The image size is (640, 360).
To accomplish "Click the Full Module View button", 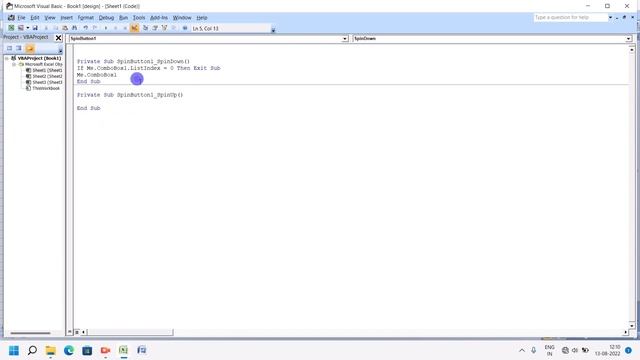I will (77, 332).
